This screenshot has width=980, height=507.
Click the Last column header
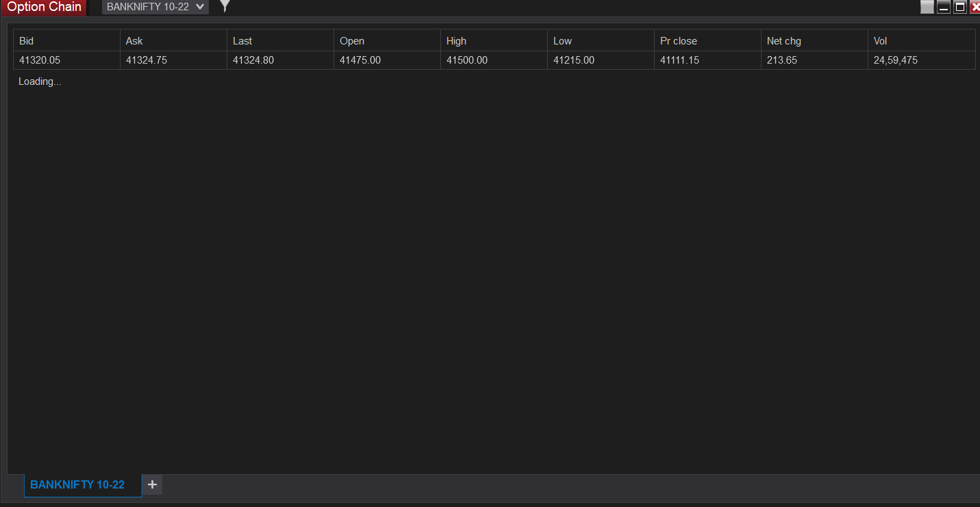(281, 41)
